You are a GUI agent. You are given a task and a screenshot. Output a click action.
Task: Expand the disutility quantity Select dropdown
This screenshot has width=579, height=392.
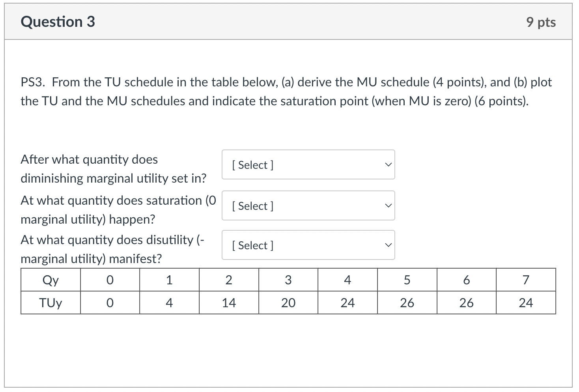click(308, 245)
